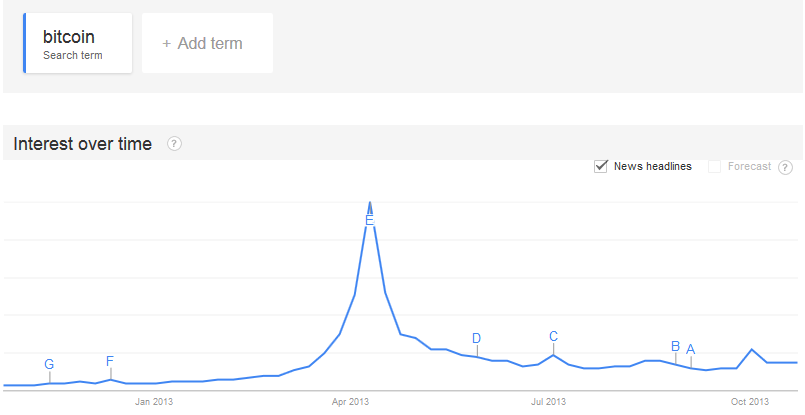The height and width of the screenshot is (415, 805).
Task: Select the bitcoin search term card
Action: click(x=78, y=43)
